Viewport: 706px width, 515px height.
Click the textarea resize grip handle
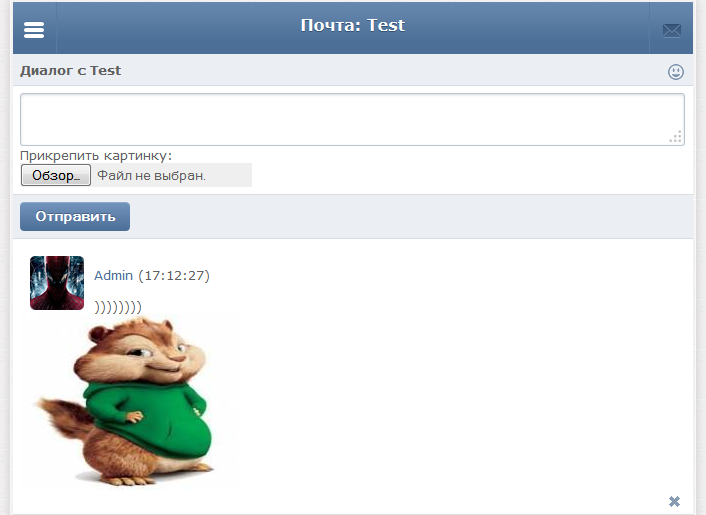pyautogui.click(x=675, y=137)
